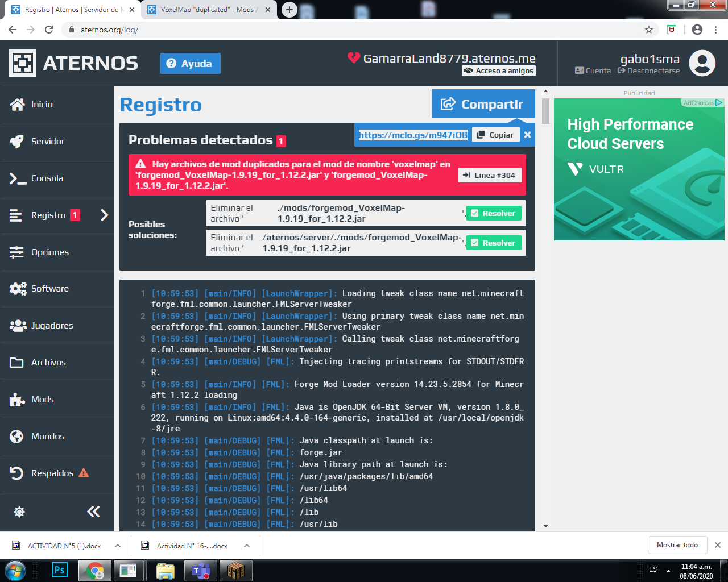Screen dimensions: 728x582
Task: Collapse the sidebar with double chevron
Action: [93, 512]
